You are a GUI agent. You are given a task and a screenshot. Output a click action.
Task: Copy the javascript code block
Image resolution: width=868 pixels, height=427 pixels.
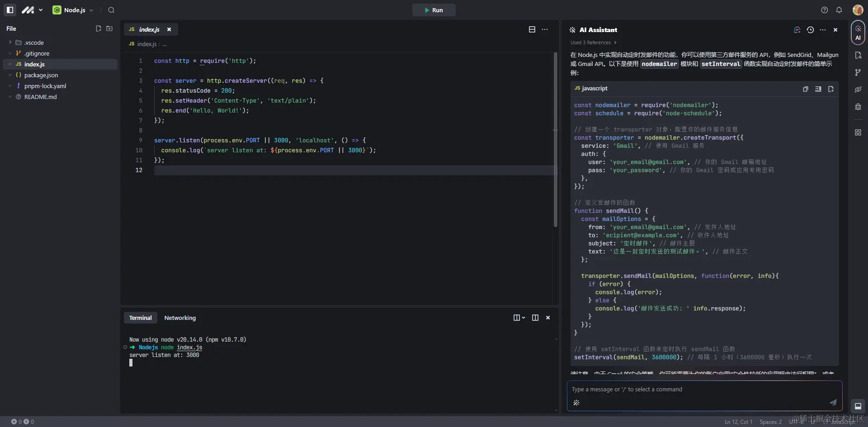point(806,89)
